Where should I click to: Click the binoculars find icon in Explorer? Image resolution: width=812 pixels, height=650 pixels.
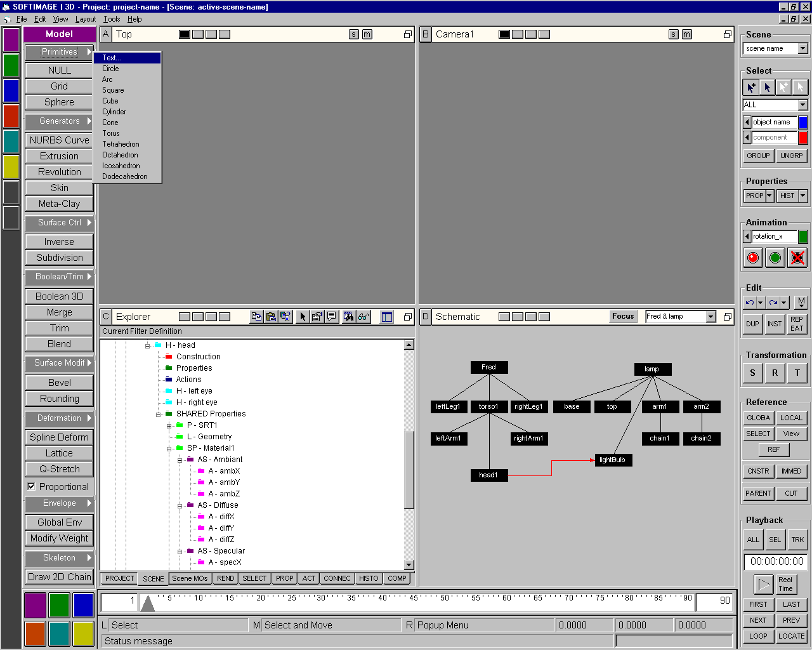coord(348,317)
